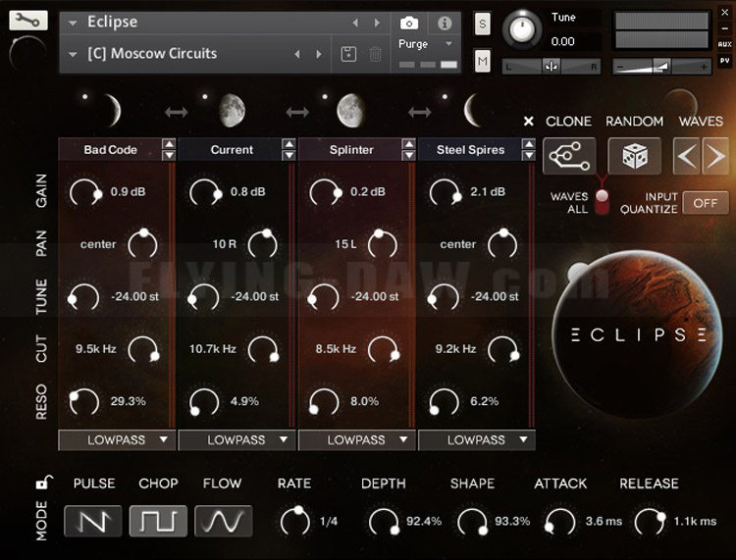
Task: Toggle the Mute M button
Action: [483, 61]
